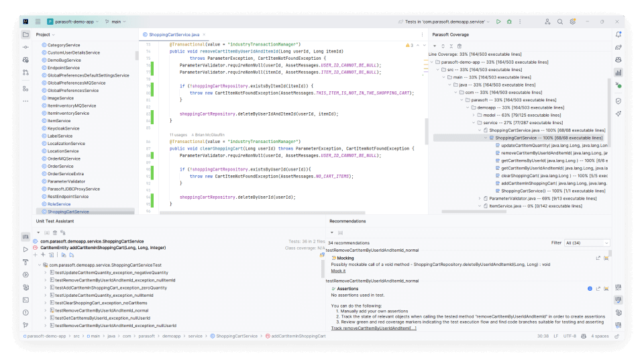Open the parasoft-demo-app project dropdown
The height and width of the screenshot is (364, 644).
click(72, 21)
